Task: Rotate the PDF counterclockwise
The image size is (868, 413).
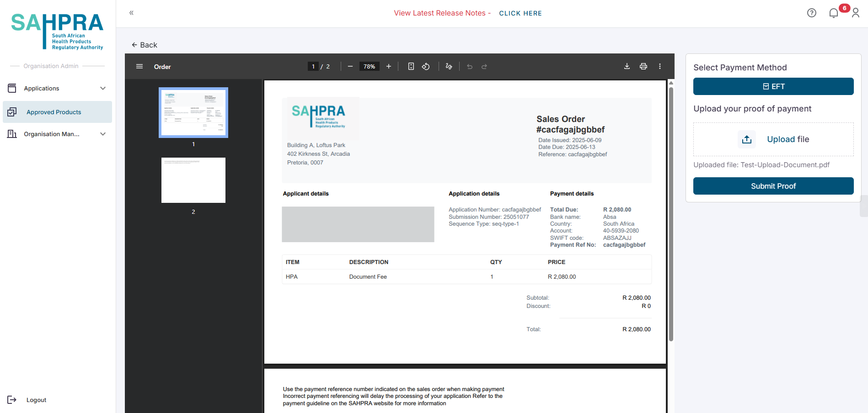Action: point(426,67)
